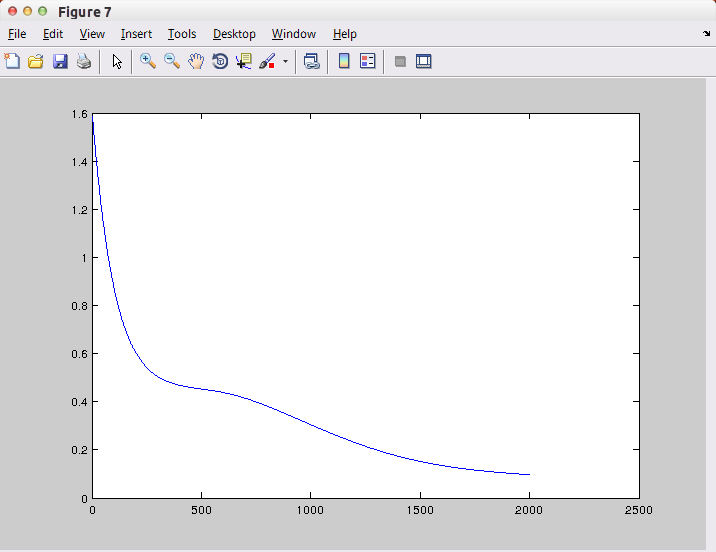This screenshot has width=716, height=552.
Task: Click the dock figure arrow at menu bar right
Action: pos(706,33)
